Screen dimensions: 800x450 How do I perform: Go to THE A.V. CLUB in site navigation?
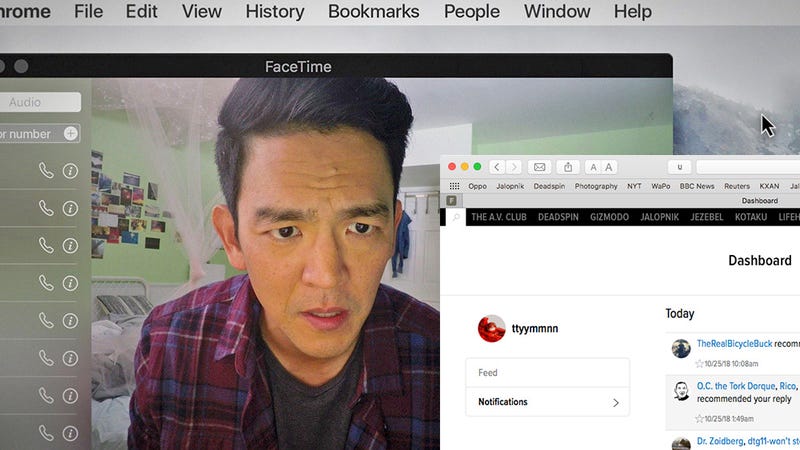pos(498,217)
